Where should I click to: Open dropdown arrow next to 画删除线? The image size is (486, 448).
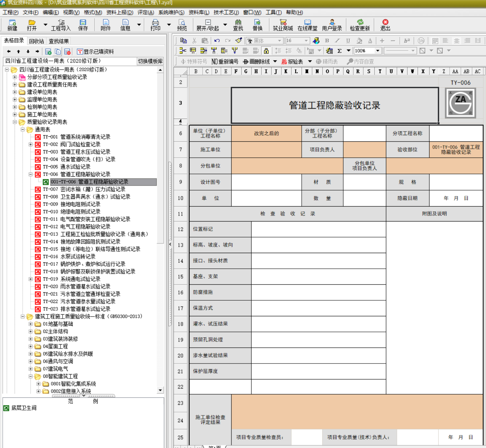click(x=275, y=62)
